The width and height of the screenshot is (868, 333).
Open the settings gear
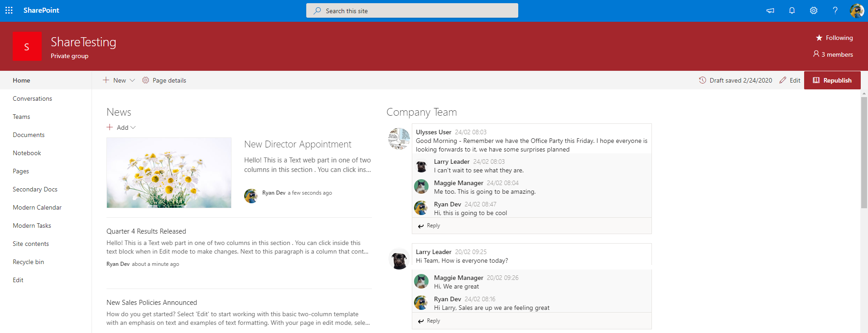click(x=814, y=10)
